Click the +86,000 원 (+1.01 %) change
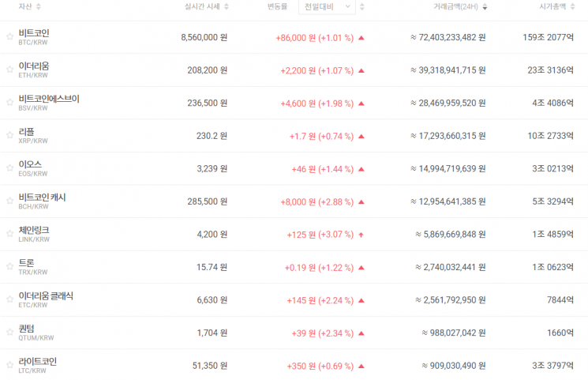The image size is (588, 380). tap(315, 38)
